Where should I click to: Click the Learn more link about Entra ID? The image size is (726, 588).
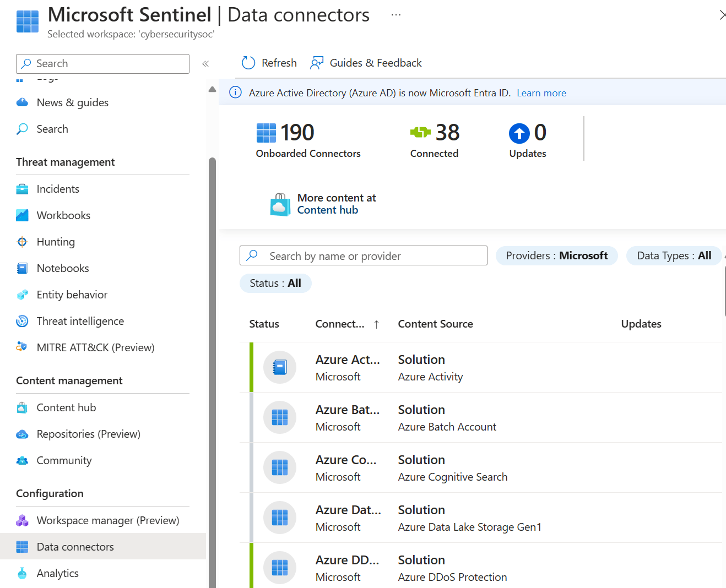[541, 92]
